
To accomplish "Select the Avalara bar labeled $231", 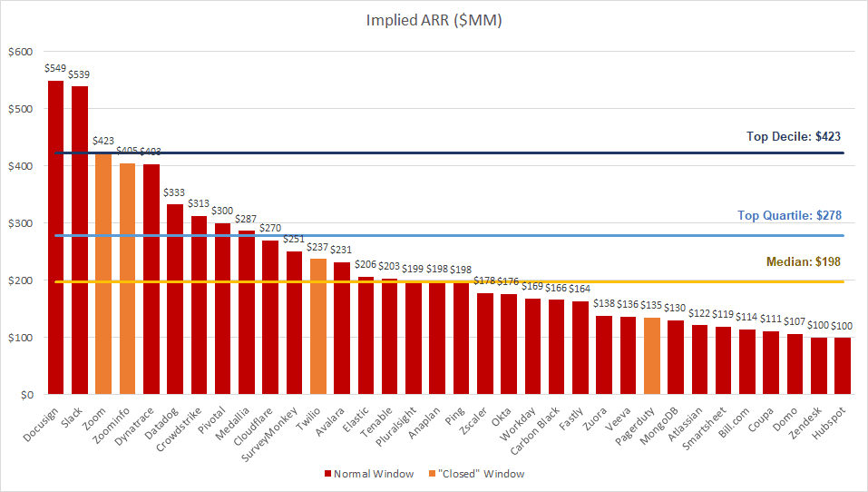I will (x=342, y=329).
